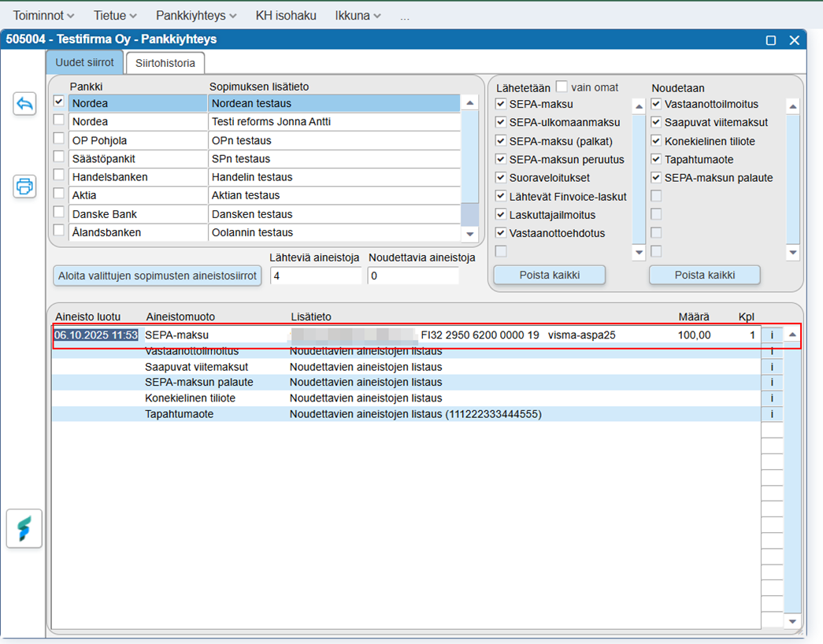Click 'Aloita valittujen sopimusten aineistosiirrot' button
Viewport: 823px width, 644px height.
tap(158, 276)
